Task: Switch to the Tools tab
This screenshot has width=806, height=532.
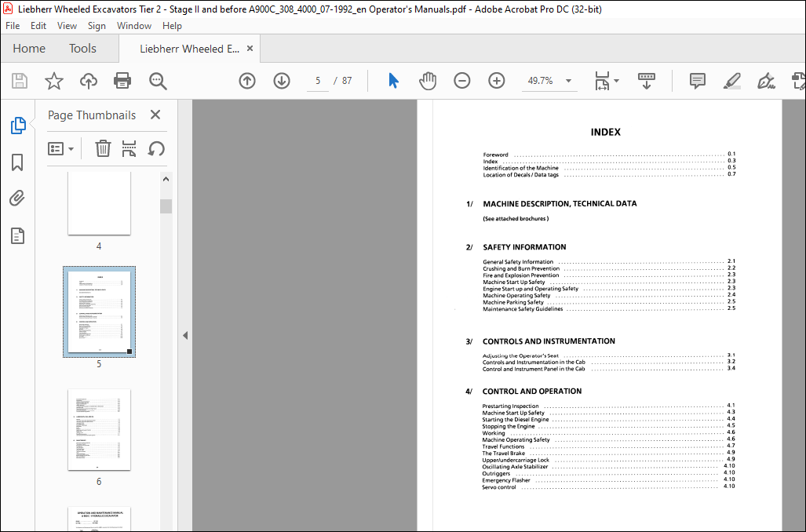Action: 82,49
